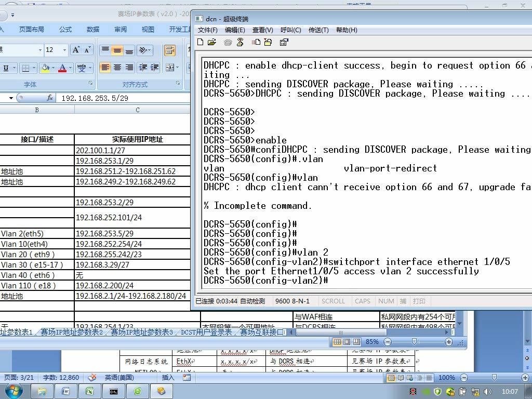Click Excel Center text horizontally icon

[x=117, y=67]
